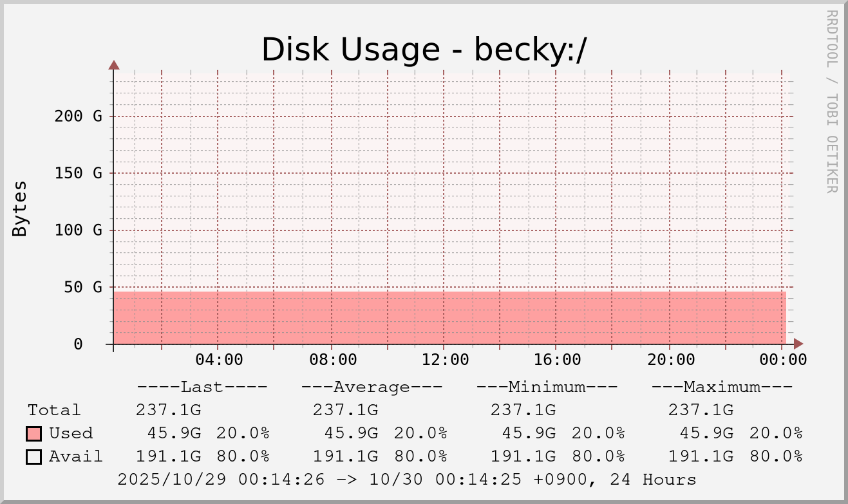Click the red arrowhead at X-axis end

(x=798, y=344)
